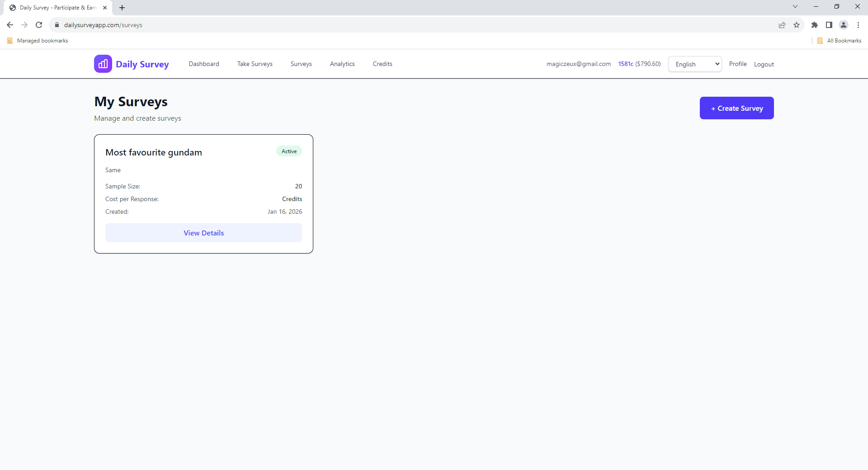Viewport: 868px width, 470px height.
Task: Click View Details on the gundam survey
Action: 203,233
